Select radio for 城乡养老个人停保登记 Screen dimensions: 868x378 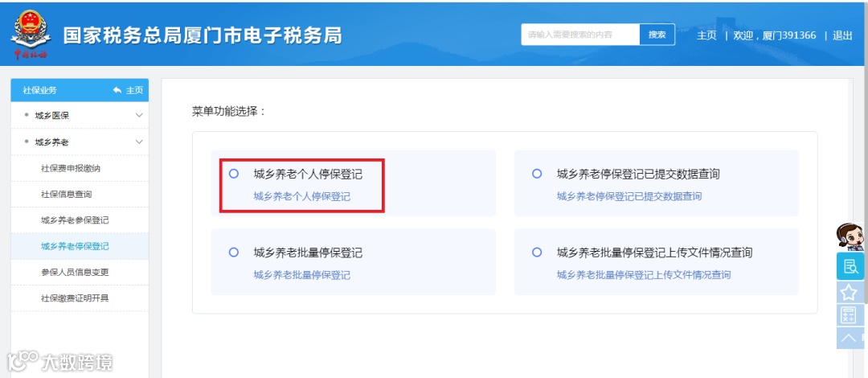tap(234, 174)
